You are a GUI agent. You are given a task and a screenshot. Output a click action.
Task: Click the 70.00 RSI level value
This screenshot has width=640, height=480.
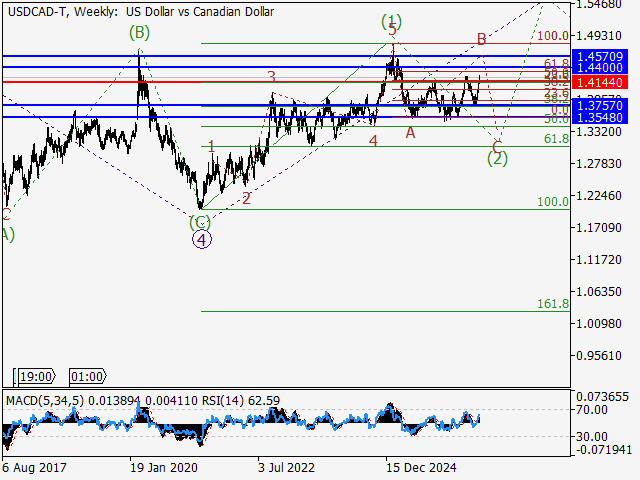tap(593, 410)
